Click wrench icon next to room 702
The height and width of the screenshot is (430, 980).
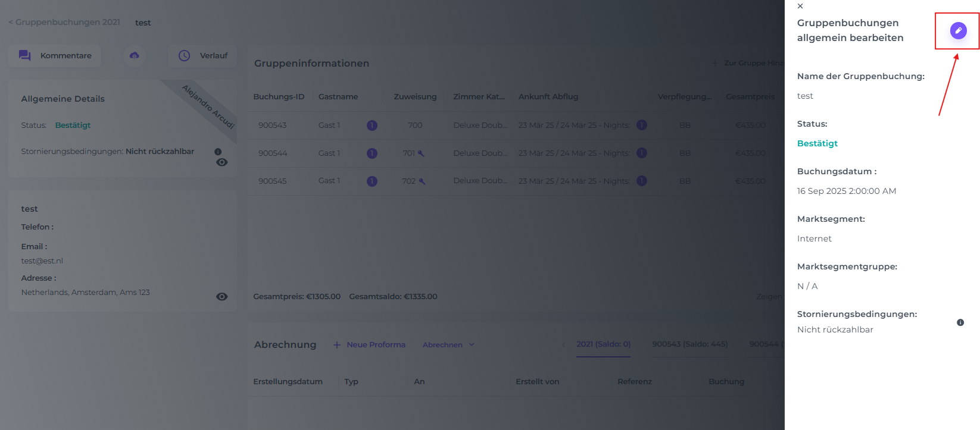pos(422,181)
